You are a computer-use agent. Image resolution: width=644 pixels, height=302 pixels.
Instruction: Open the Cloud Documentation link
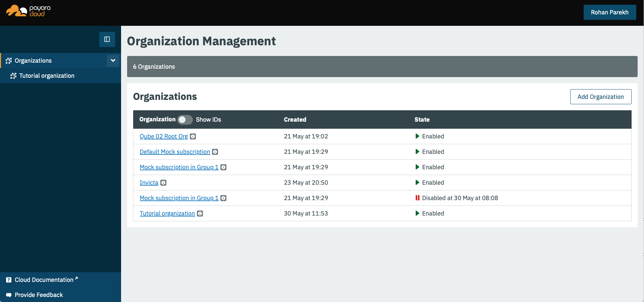(44, 280)
